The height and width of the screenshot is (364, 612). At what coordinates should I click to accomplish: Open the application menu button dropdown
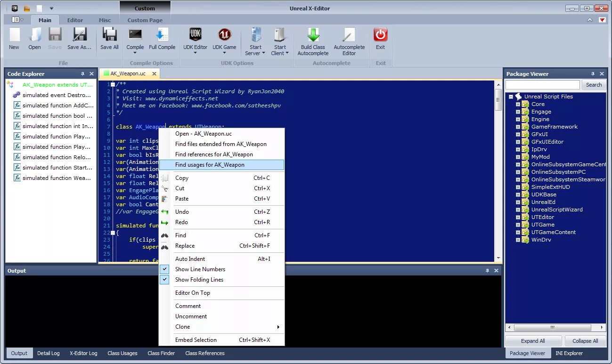pyautogui.click(x=17, y=20)
